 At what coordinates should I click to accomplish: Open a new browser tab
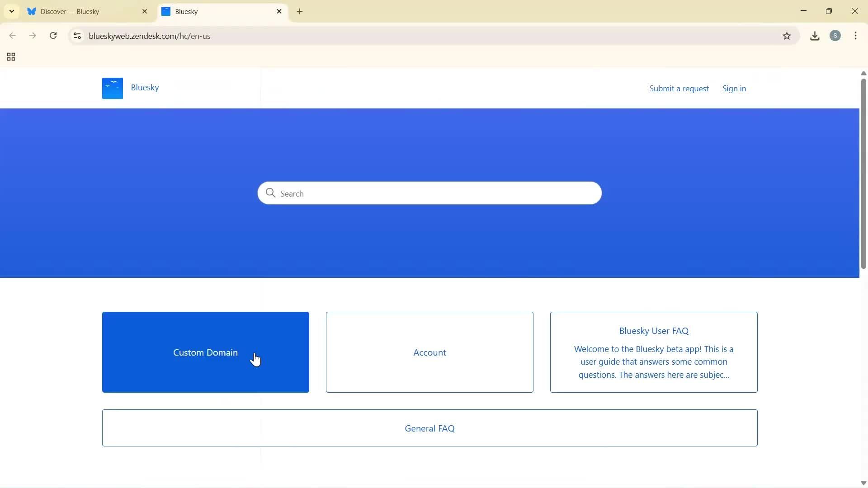(x=300, y=11)
